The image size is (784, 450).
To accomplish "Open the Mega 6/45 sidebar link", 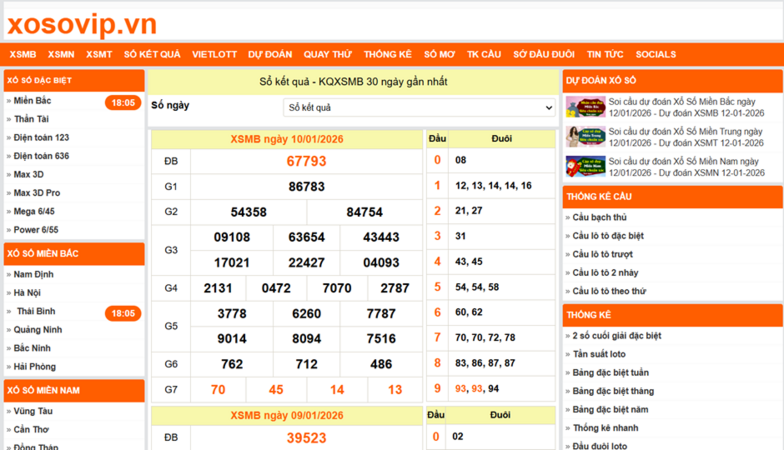I will coord(34,211).
